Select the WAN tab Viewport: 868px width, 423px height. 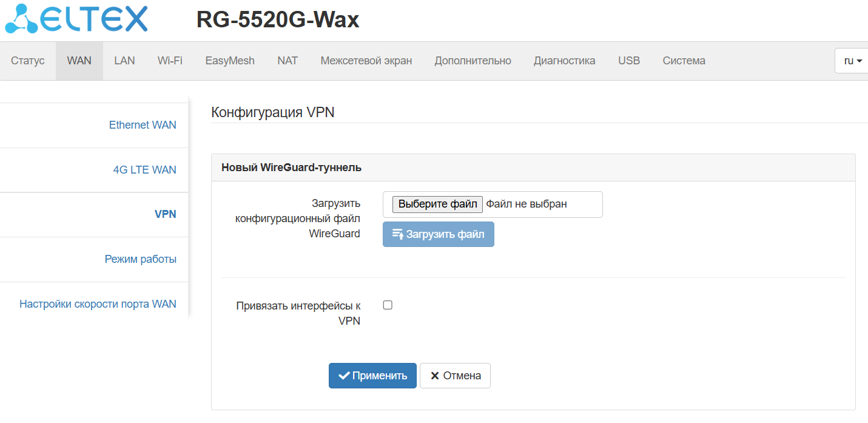79,61
